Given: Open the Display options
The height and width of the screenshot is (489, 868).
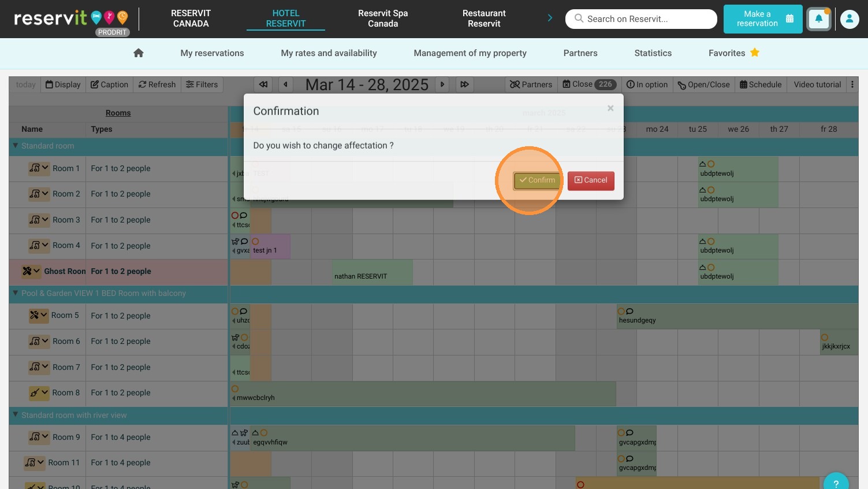Looking at the screenshot, I should (x=63, y=84).
